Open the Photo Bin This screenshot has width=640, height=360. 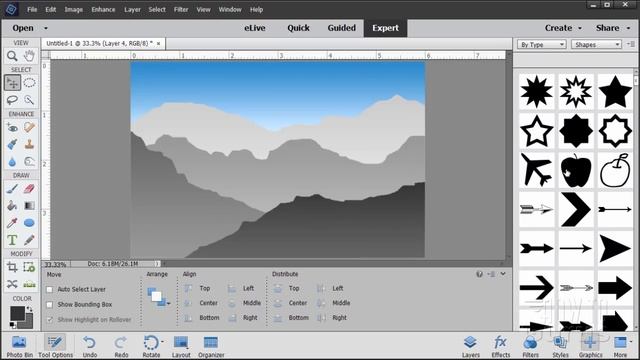(19, 346)
